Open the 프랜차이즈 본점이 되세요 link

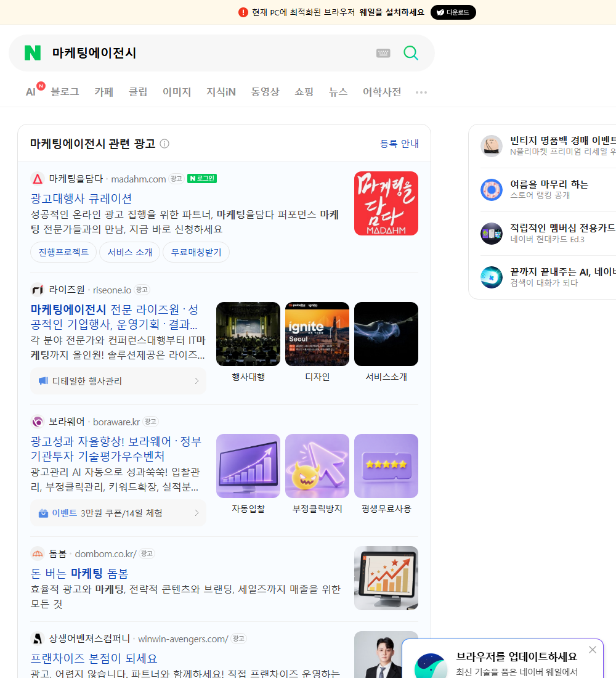click(94, 658)
